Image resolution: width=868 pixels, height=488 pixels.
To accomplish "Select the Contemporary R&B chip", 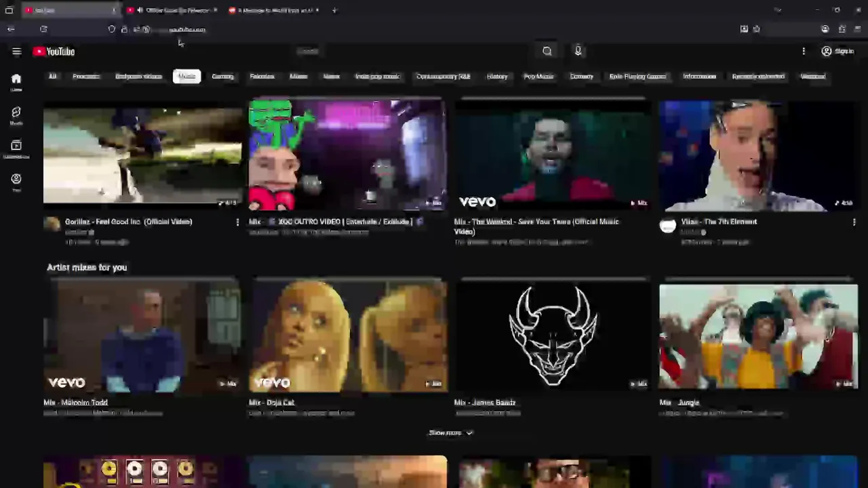I will 443,77.
